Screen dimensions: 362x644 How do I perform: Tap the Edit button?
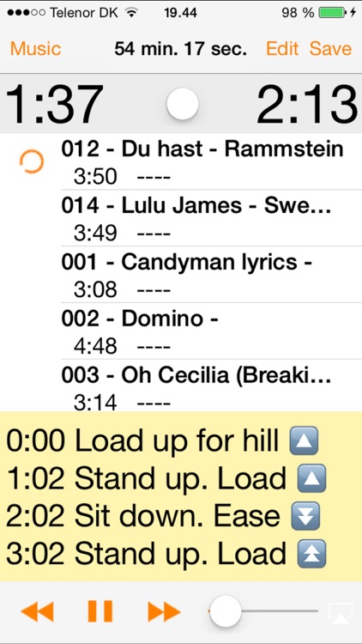pos(282,49)
